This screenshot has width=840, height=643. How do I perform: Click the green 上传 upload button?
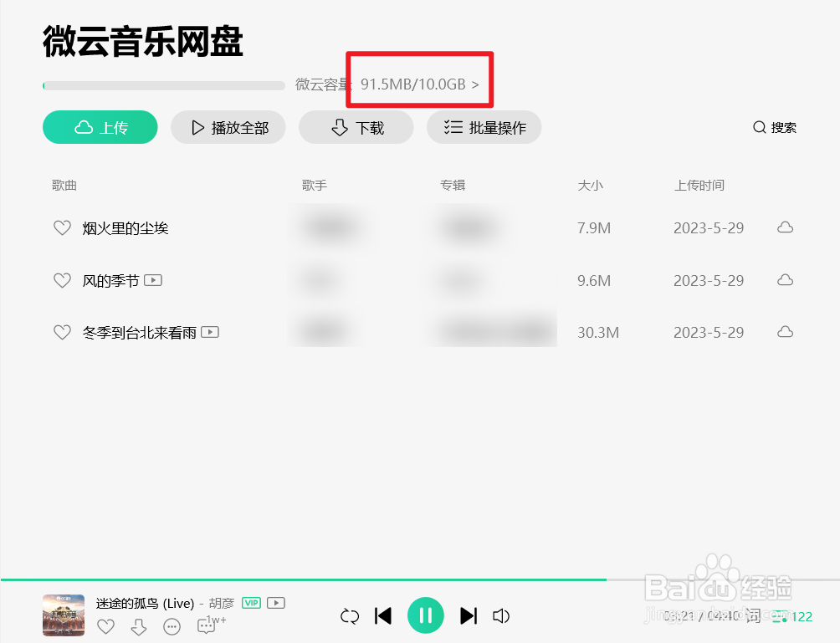pos(100,127)
